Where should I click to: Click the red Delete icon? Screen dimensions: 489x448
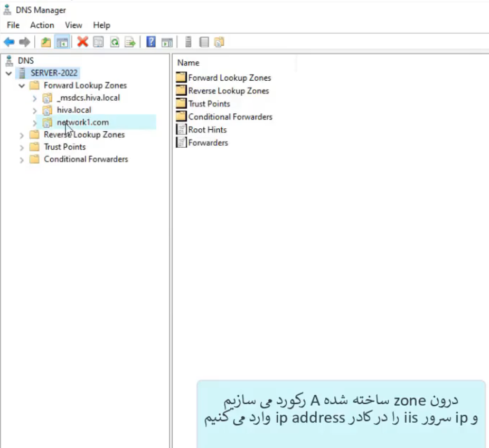[x=82, y=42]
